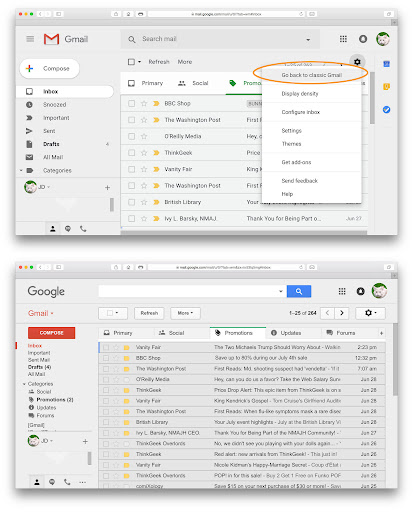
Task: Open the notifications icon in classic Gmail
Action: [x=360, y=291]
